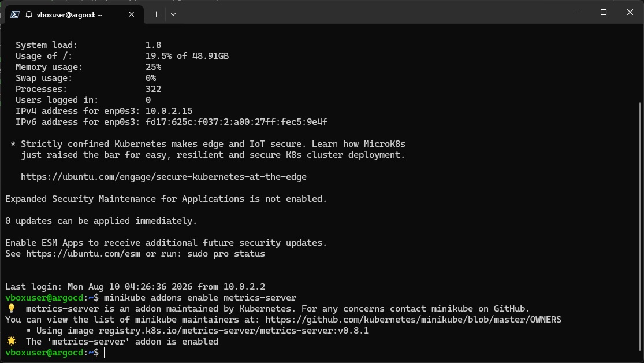Minimize the terminal window

click(x=577, y=12)
